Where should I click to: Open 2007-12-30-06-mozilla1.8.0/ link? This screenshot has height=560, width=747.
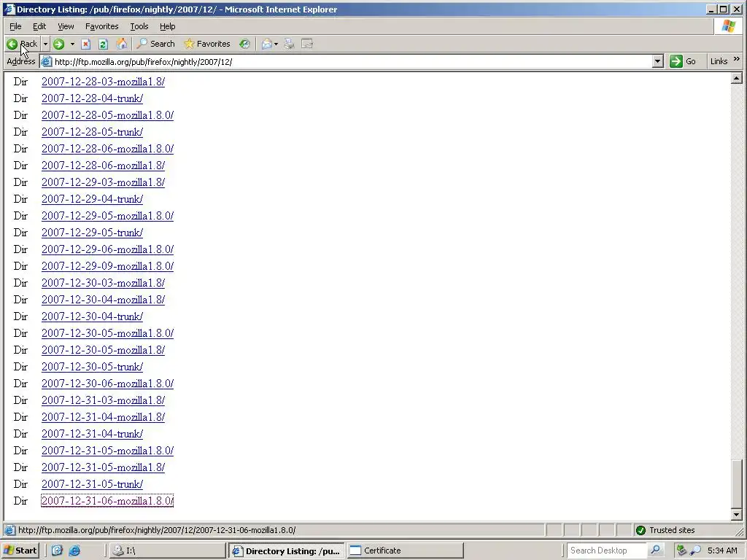point(107,384)
